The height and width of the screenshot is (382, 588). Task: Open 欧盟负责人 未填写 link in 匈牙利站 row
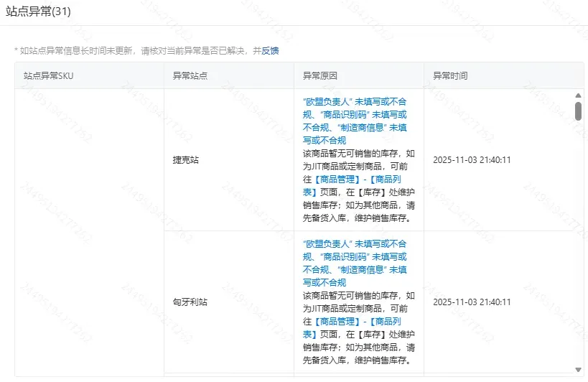pos(355,264)
